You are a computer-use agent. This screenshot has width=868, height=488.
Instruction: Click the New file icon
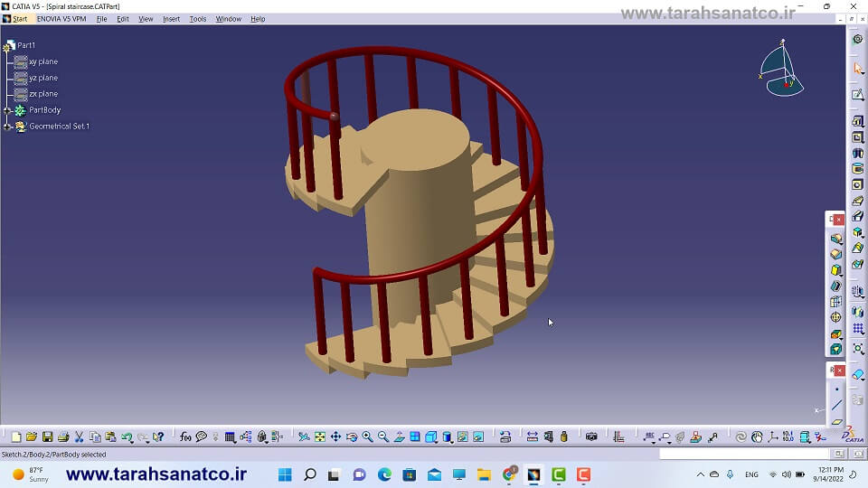[x=16, y=437]
